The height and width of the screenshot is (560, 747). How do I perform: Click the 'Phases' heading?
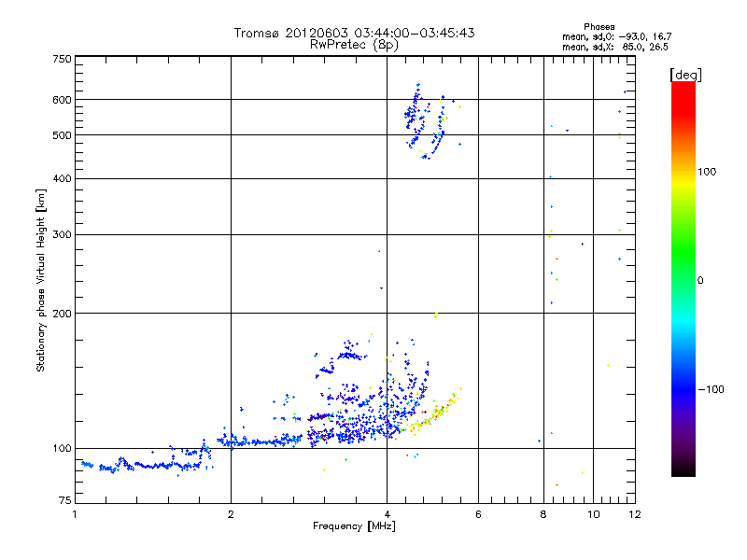click(599, 27)
